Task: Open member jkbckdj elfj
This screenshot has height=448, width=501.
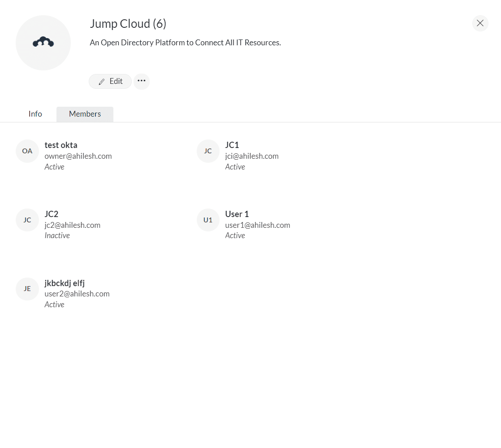Action: click(x=65, y=283)
